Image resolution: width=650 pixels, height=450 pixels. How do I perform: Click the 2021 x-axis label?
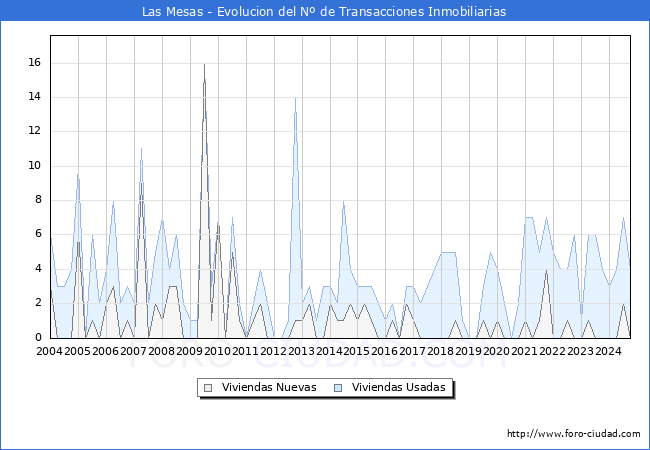coord(524,351)
